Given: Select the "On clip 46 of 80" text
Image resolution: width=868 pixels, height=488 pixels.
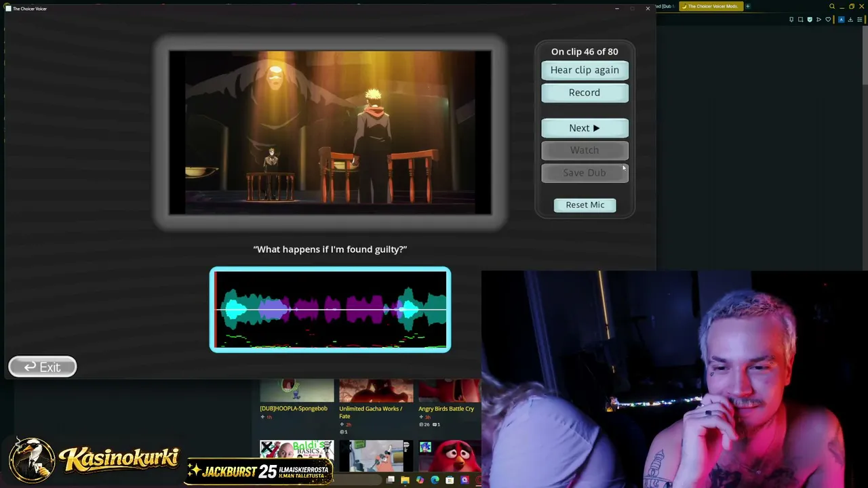Looking at the screenshot, I should click(585, 52).
